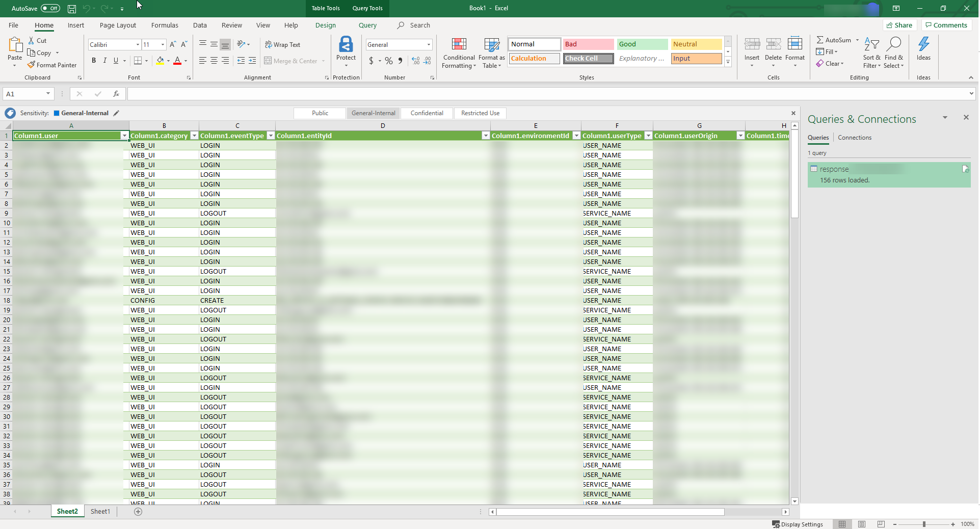Apply the Good cell style swatch
The image size is (980, 529).
pyautogui.click(x=642, y=44)
